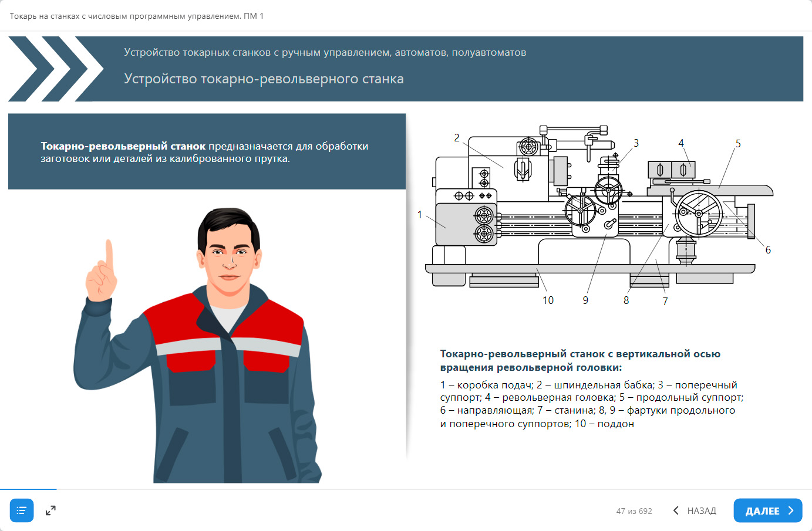The width and height of the screenshot is (812, 531).
Task: Click the right chevron inside ДАЛЕЕ button
Action: tap(791, 510)
